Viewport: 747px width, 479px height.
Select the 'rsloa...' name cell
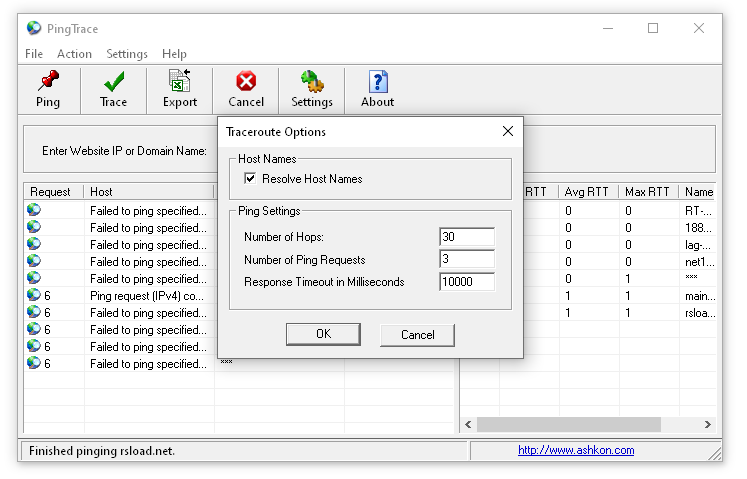[700, 313]
